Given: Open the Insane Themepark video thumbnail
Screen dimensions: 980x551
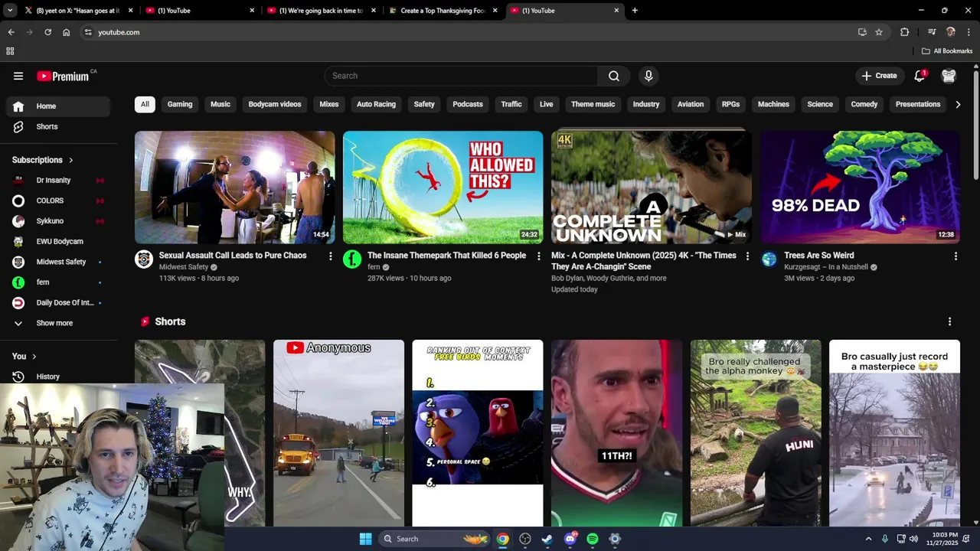Looking at the screenshot, I should coord(443,187).
